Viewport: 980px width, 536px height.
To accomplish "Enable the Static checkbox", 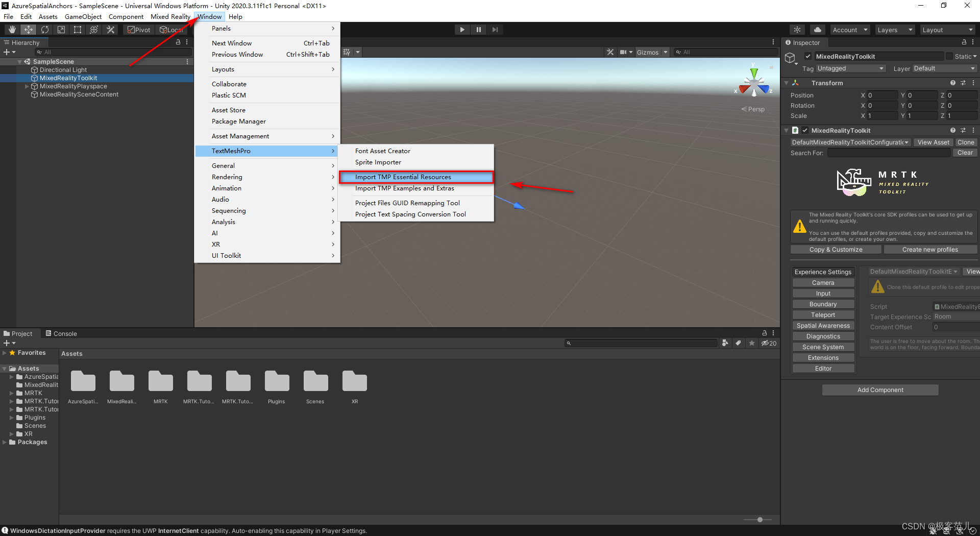I will (x=949, y=56).
